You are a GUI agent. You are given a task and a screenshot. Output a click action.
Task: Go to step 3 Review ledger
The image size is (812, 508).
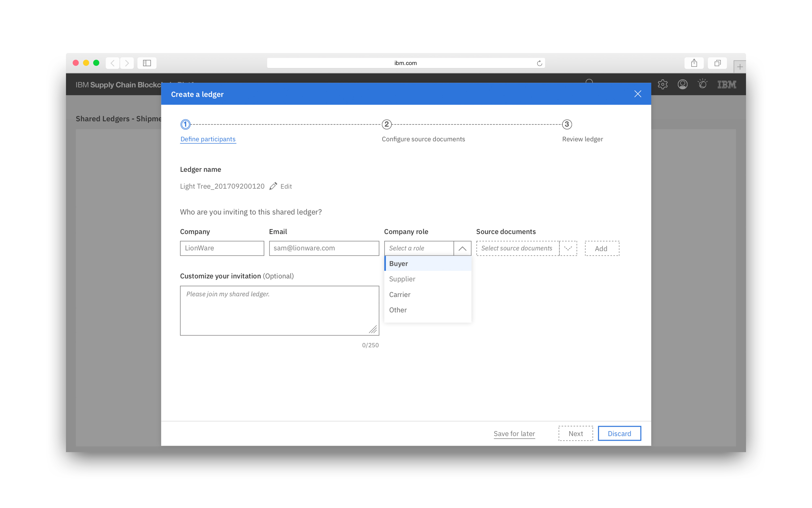[x=567, y=124]
